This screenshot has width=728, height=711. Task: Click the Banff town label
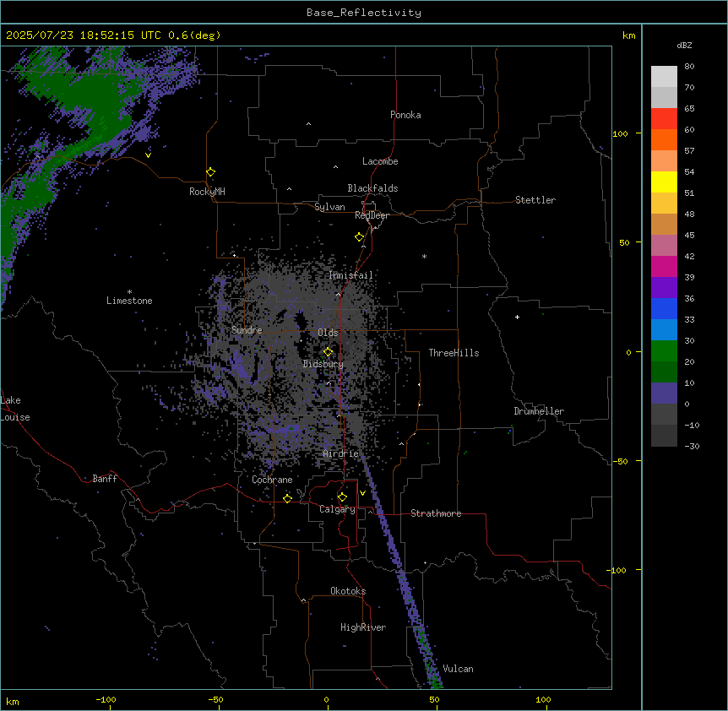(x=105, y=479)
